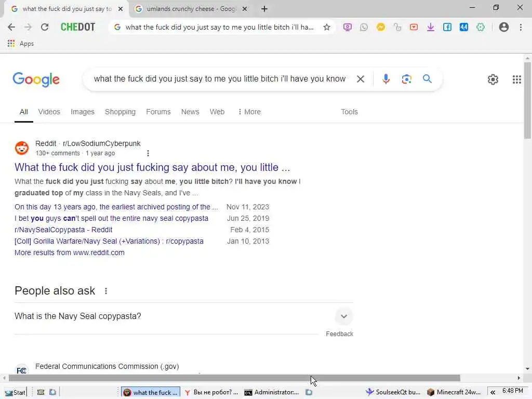Image resolution: width=532 pixels, height=399 pixels.
Task: Open People also ask options menu
Action: pos(106,291)
